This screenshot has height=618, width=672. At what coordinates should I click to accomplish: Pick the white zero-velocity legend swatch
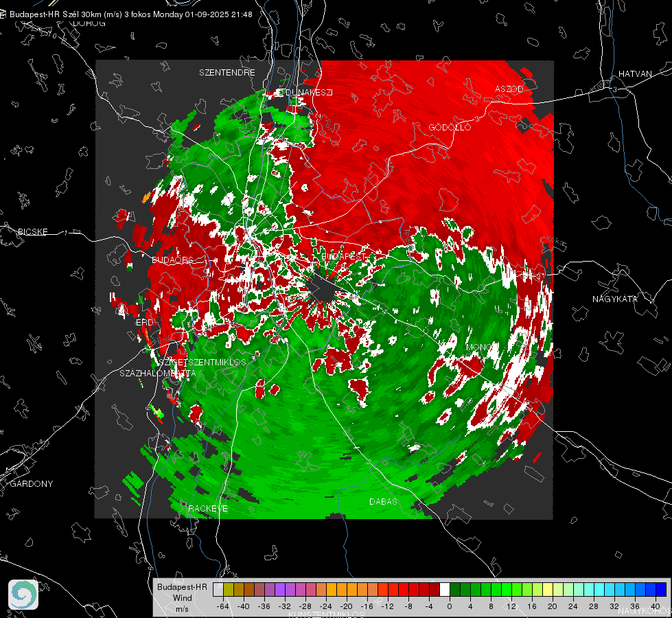click(x=445, y=590)
